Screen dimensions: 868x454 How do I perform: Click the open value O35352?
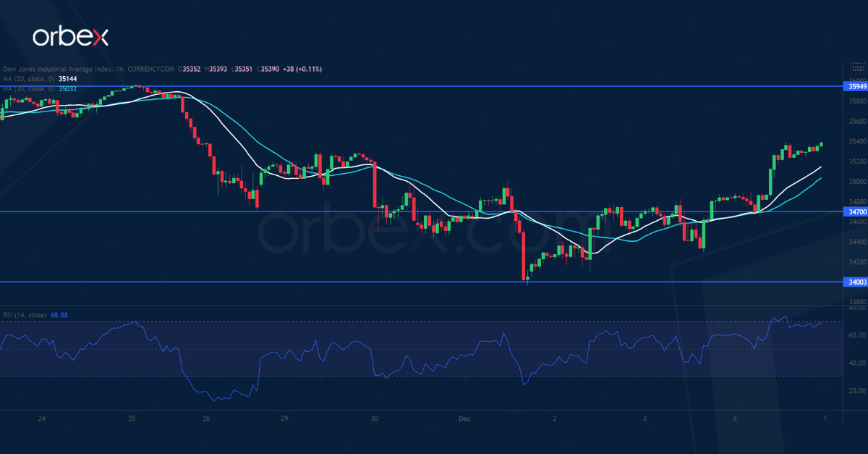pos(190,69)
